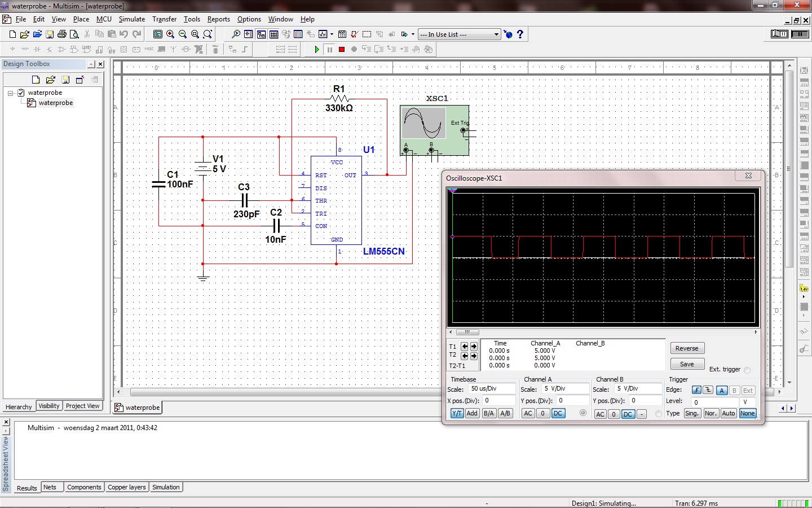Click the oscilloscope Save button
Screen dimensions: 812x508
click(x=687, y=364)
